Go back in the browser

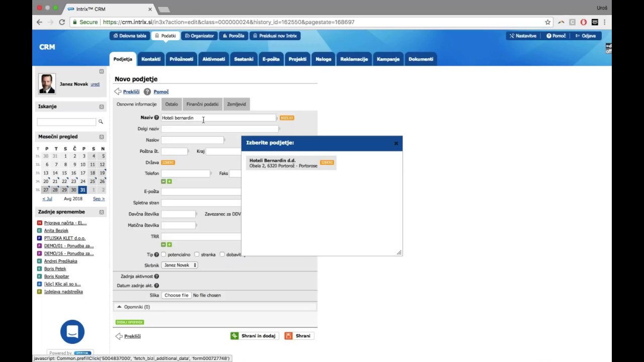click(x=39, y=22)
